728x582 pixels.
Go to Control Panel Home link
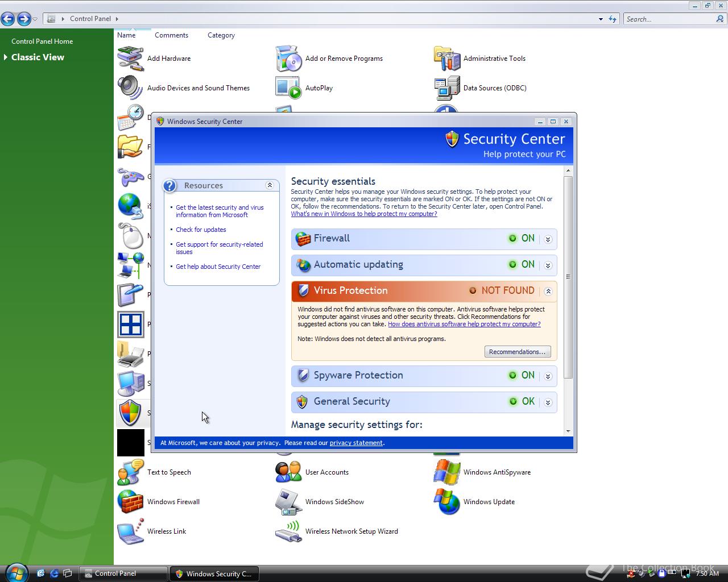click(42, 41)
